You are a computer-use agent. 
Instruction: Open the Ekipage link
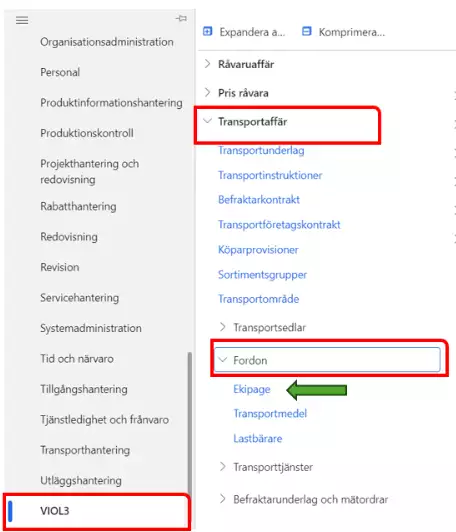252,389
